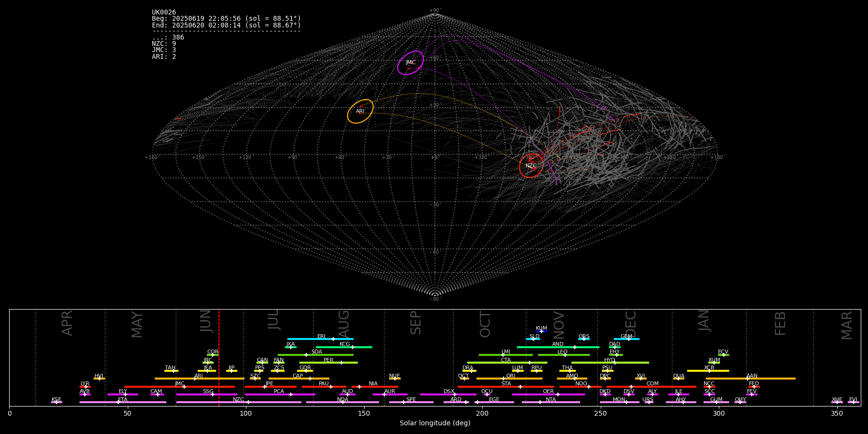
Task: Click the JMC radiant label on sky map
Action: point(410,63)
